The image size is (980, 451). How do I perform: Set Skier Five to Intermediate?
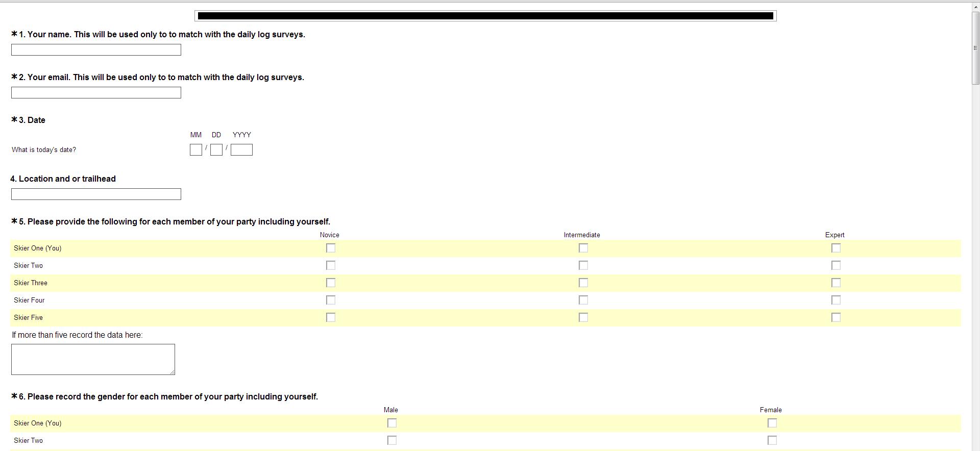(x=583, y=317)
